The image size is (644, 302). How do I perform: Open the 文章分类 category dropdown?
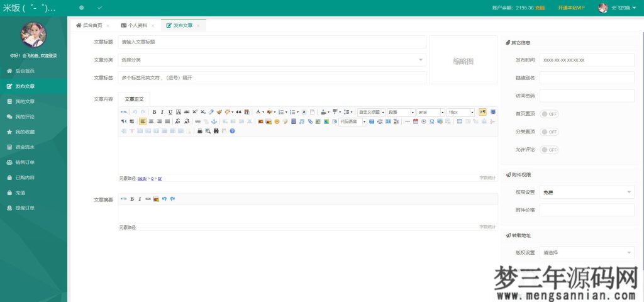272,60
